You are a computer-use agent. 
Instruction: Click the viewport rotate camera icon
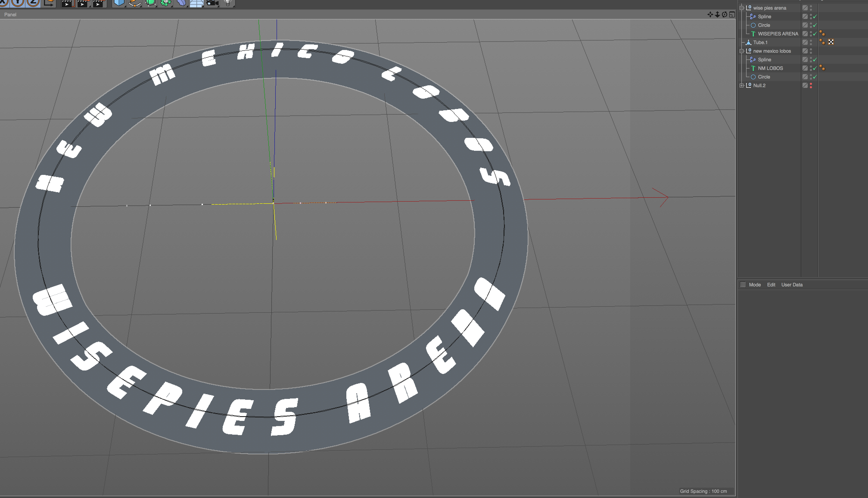[x=724, y=14]
